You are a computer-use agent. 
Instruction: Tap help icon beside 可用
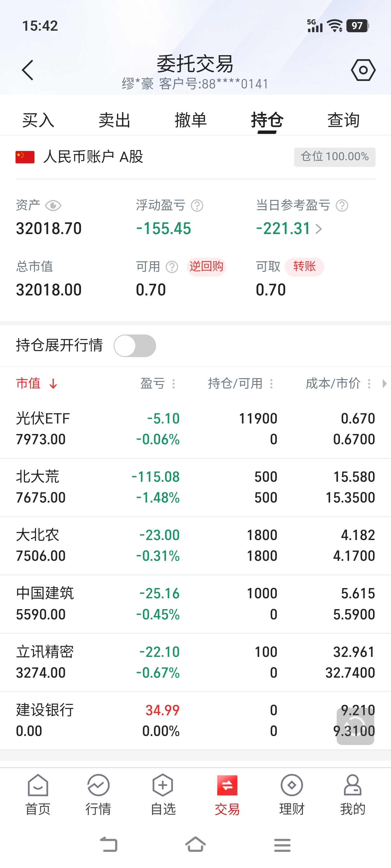coord(172,267)
